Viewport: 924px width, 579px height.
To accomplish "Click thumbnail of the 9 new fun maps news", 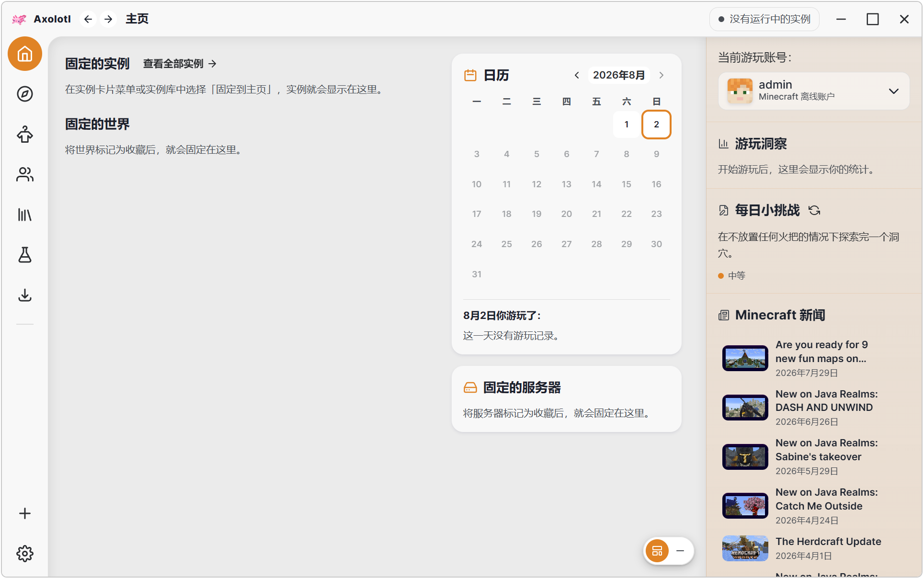I will coord(745,358).
